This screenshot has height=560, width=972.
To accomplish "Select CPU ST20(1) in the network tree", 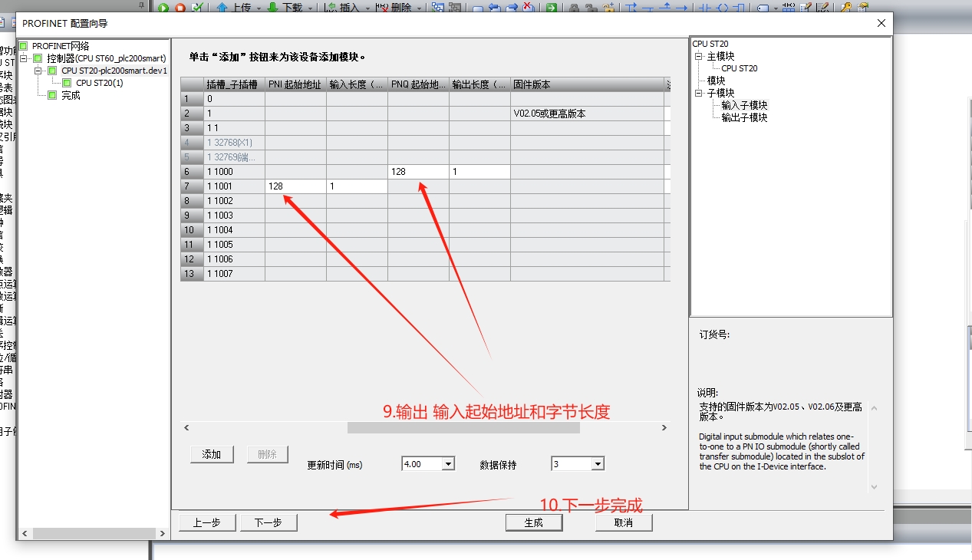I will click(99, 83).
